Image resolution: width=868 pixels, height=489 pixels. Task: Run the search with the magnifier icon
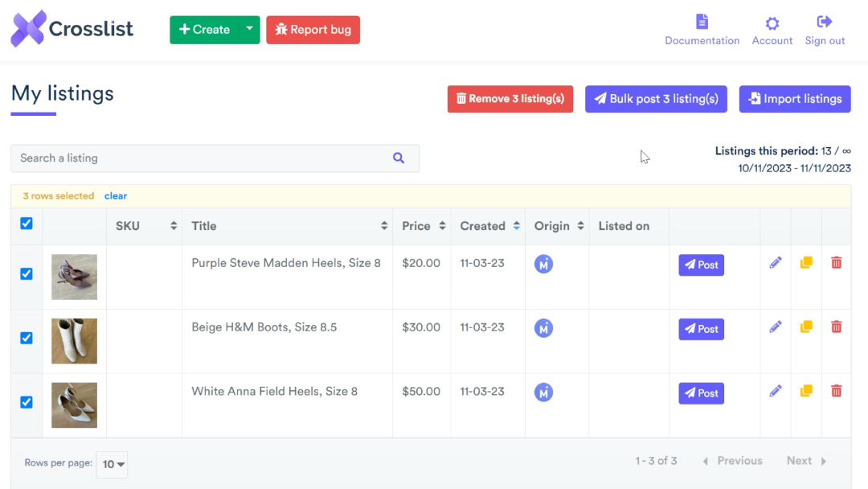(x=399, y=158)
